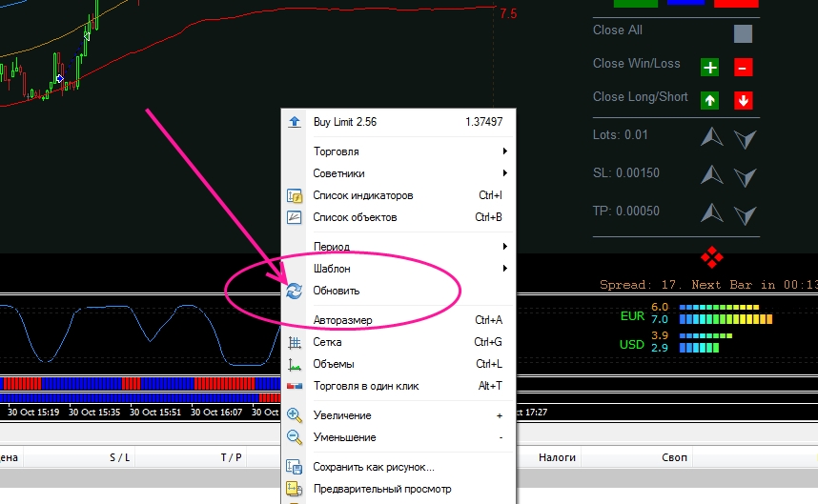Image resolution: width=818 pixels, height=504 pixels.
Task: Increase Lots with the up arrow
Action: coord(711,136)
